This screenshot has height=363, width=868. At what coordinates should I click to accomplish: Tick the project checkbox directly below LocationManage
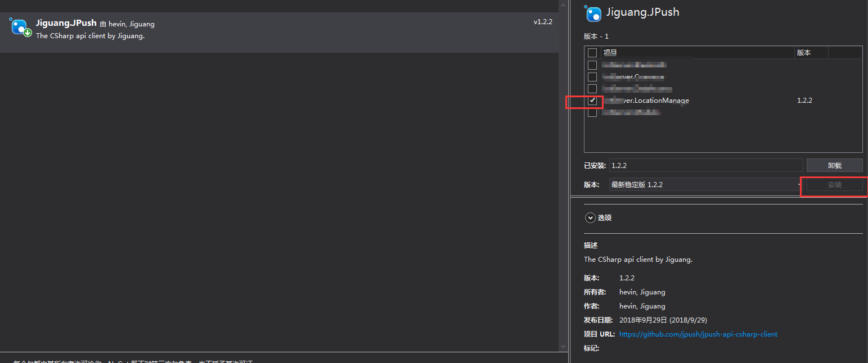pos(592,112)
